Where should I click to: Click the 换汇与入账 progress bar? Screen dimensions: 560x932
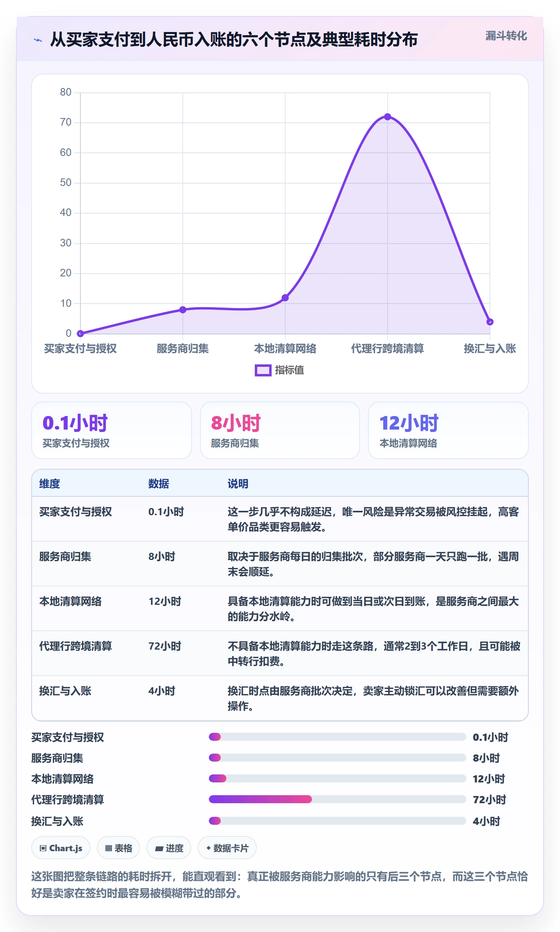coord(337,821)
